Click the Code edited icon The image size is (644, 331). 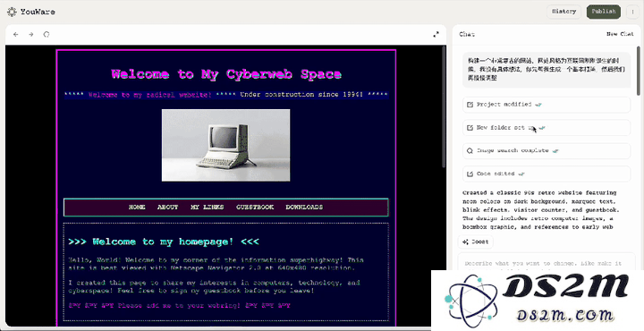(x=470, y=174)
